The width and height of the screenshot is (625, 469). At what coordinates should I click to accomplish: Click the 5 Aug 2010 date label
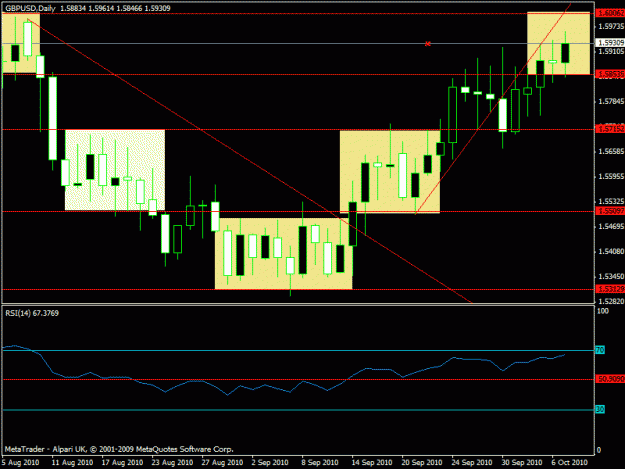click(x=21, y=462)
